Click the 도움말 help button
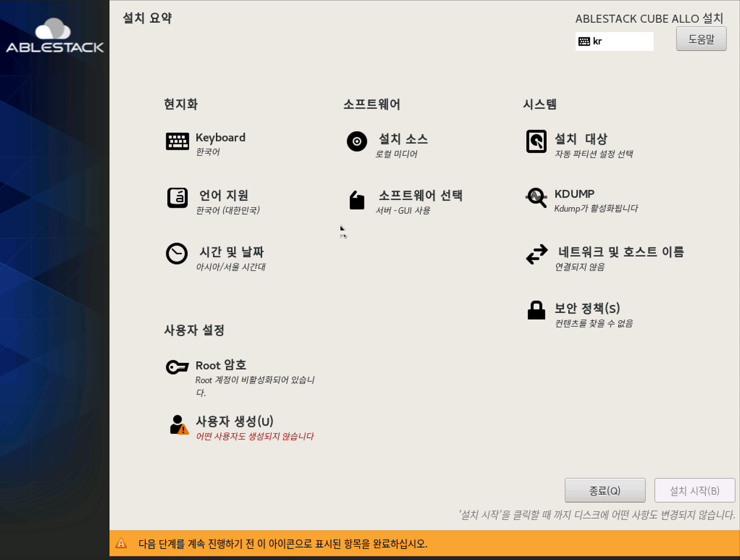 701,39
